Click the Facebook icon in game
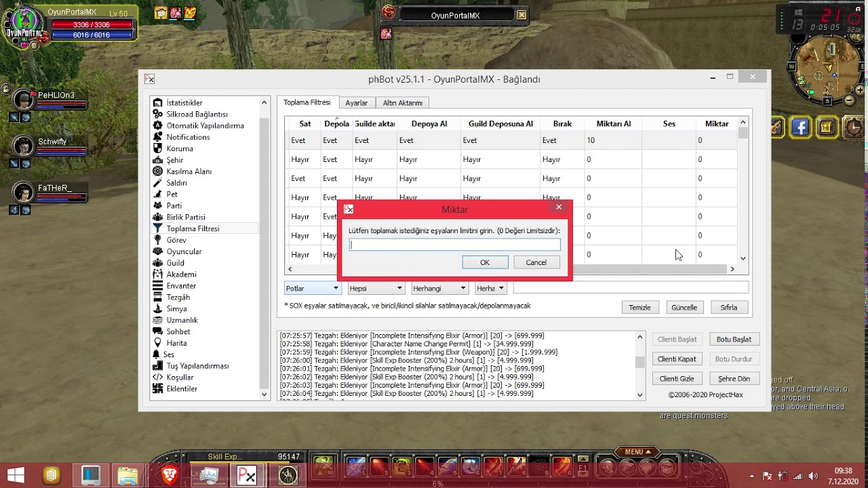The image size is (868, 488). [801, 127]
